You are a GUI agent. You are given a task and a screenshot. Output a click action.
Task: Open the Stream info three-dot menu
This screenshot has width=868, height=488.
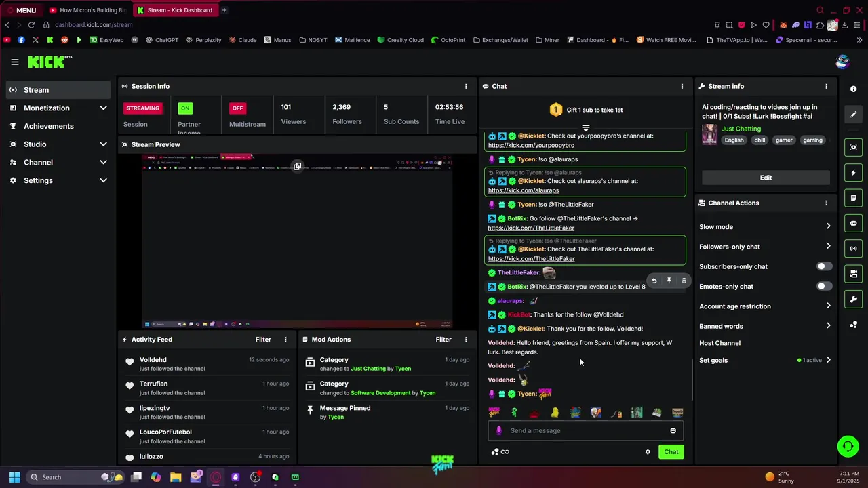[x=826, y=86]
